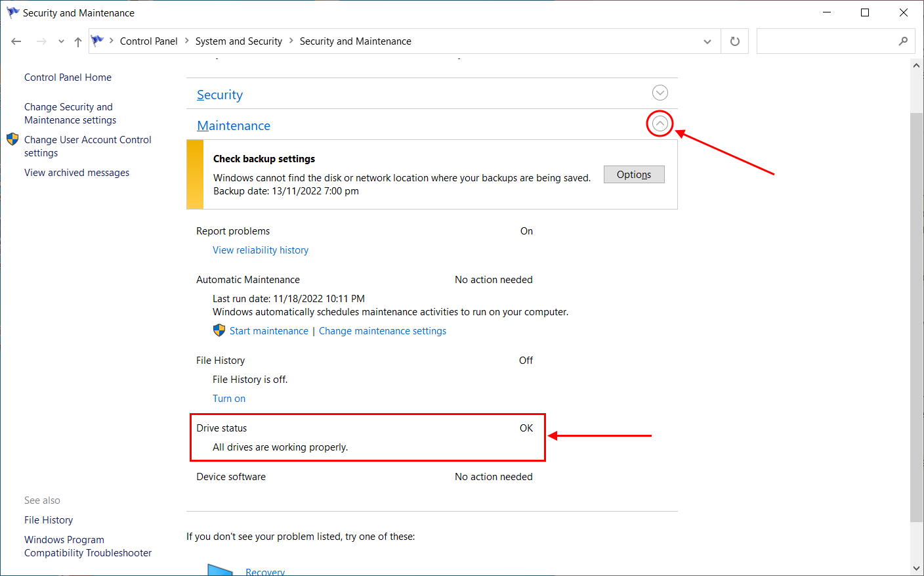Image resolution: width=924 pixels, height=576 pixels.
Task: Open Change maintenance settings
Action: 383,331
